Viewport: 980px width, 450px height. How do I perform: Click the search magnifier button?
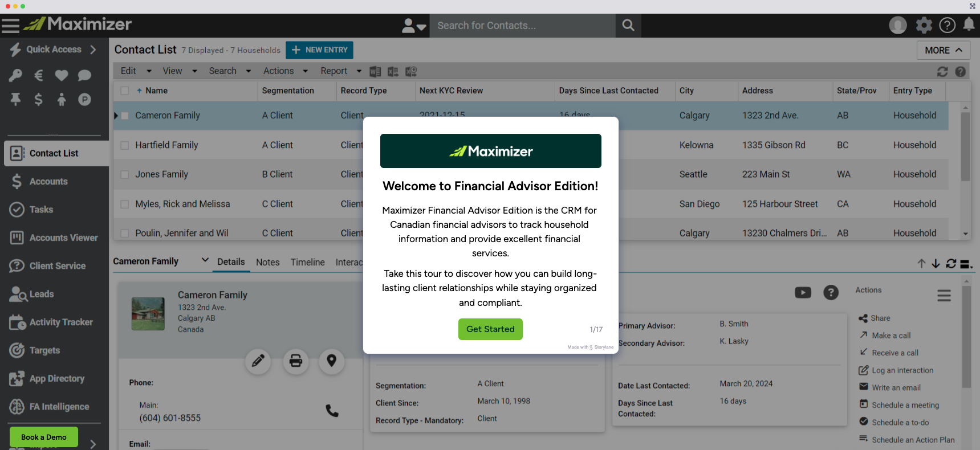[x=628, y=25]
